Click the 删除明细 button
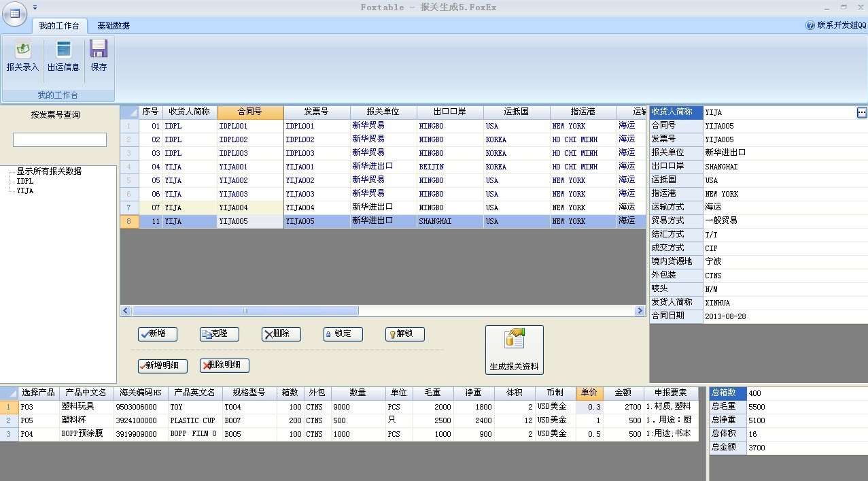Image resolution: width=868 pixels, height=481 pixels. (x=224, y=365)
